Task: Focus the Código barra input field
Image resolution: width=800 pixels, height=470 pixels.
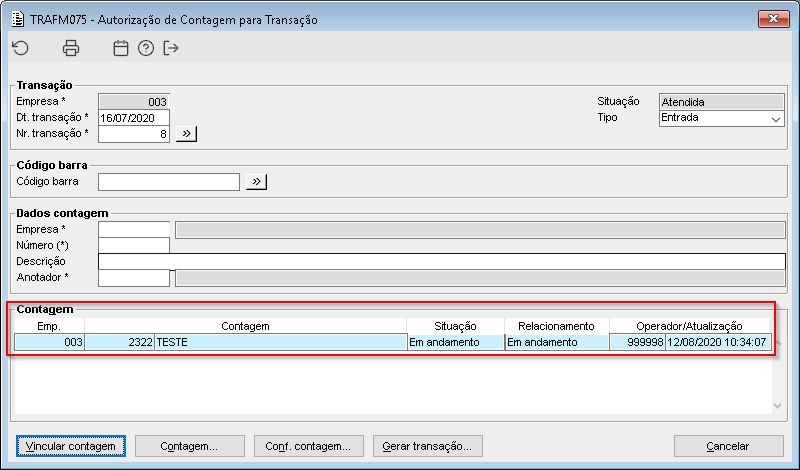Action: [169, 181]
